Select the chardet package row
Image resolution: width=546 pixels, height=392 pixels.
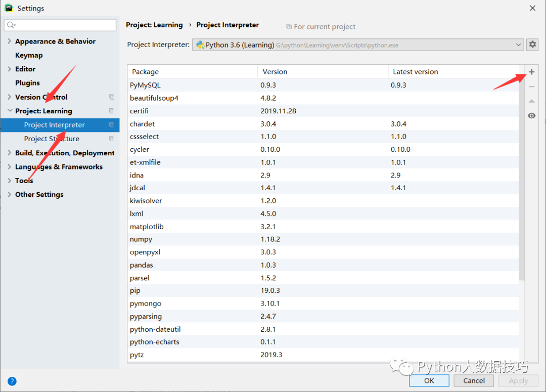(x=323, y=124)
